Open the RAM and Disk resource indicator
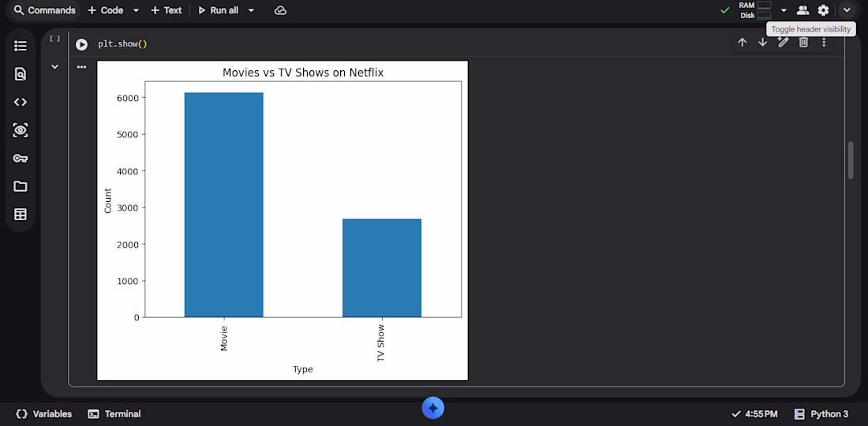This screenshot has height=426, width=868. (755, 10)
